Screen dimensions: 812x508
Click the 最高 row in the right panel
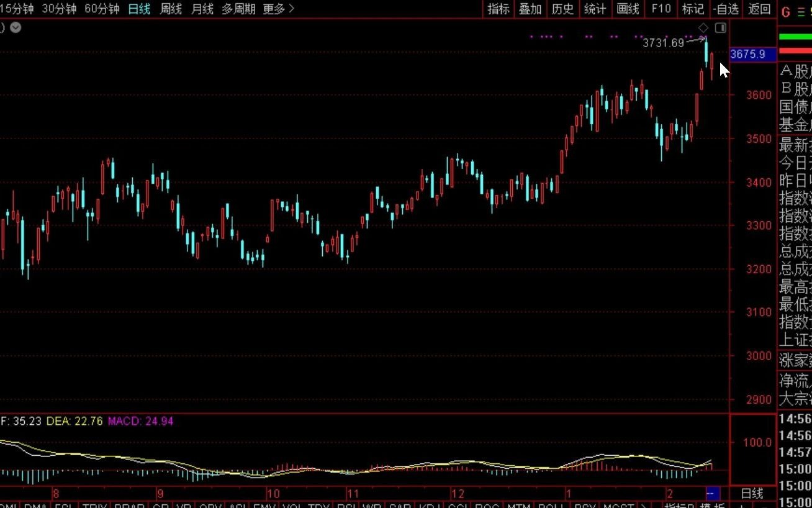coord(795,287)
